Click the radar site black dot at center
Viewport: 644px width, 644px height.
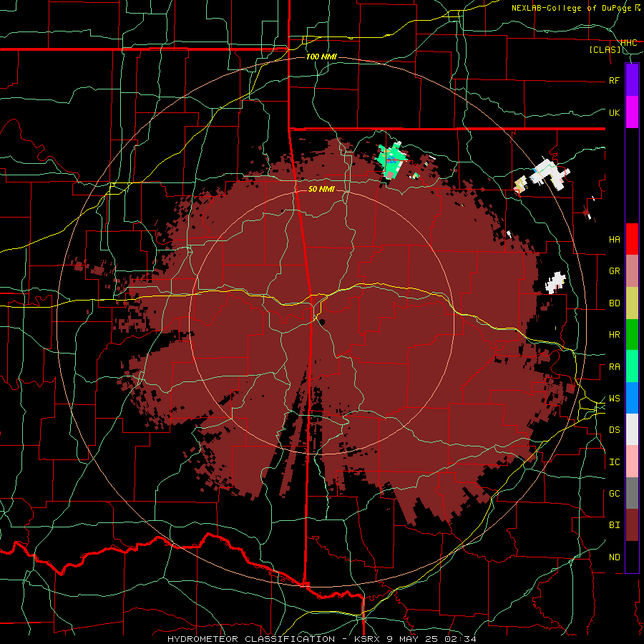321,321
